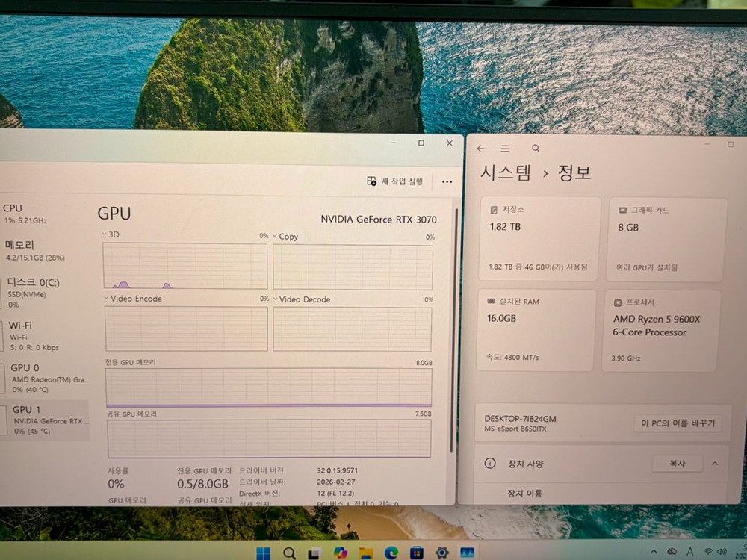The image size is (747, 560).
Task: Click the search icon in Settings
Action: (536, 149)
